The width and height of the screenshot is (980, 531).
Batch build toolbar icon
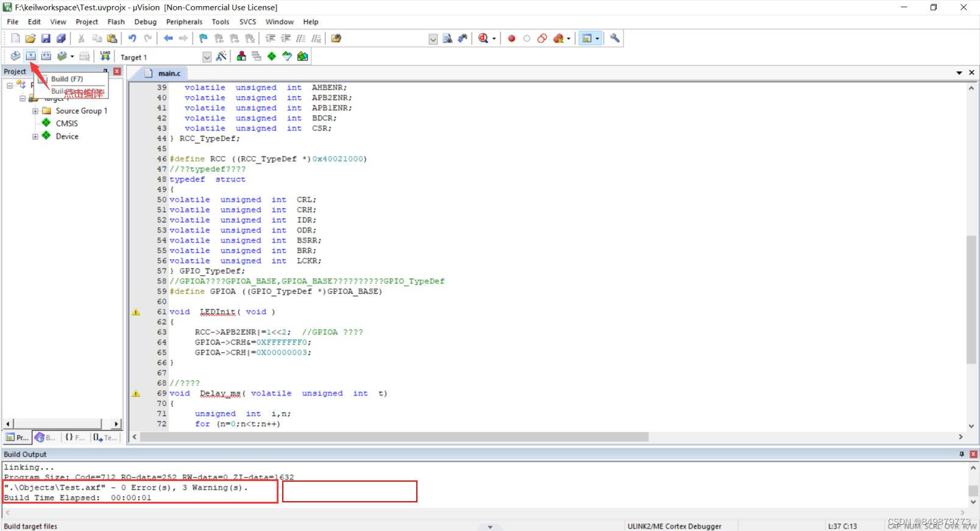62,56
